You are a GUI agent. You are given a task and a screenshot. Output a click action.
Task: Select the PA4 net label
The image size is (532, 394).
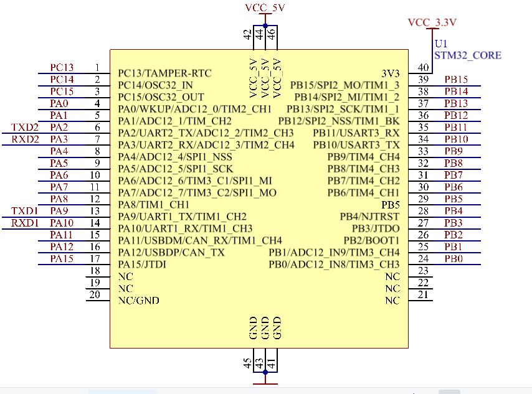coord(59,151)
